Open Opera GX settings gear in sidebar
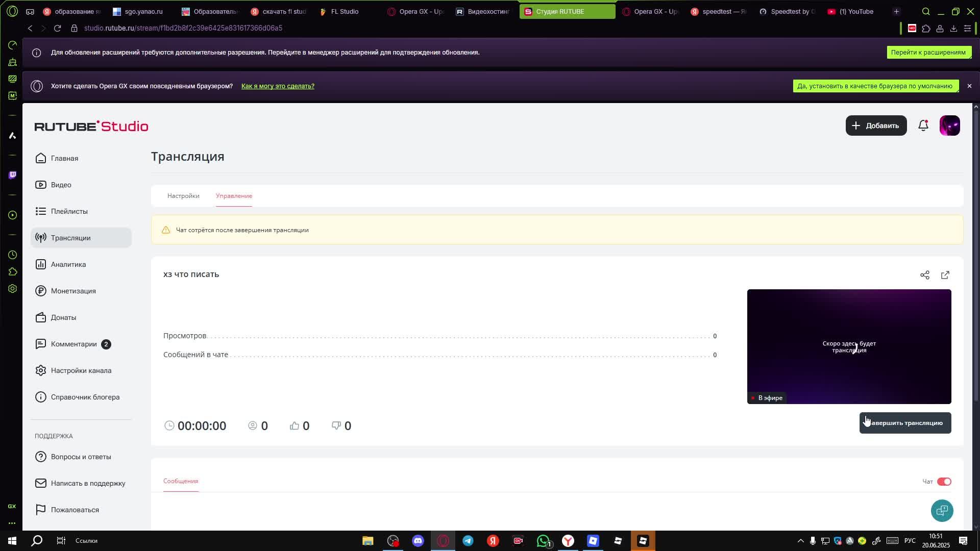Image resolution: width=980 pixels, height=551 pixels. pos(12,289)
